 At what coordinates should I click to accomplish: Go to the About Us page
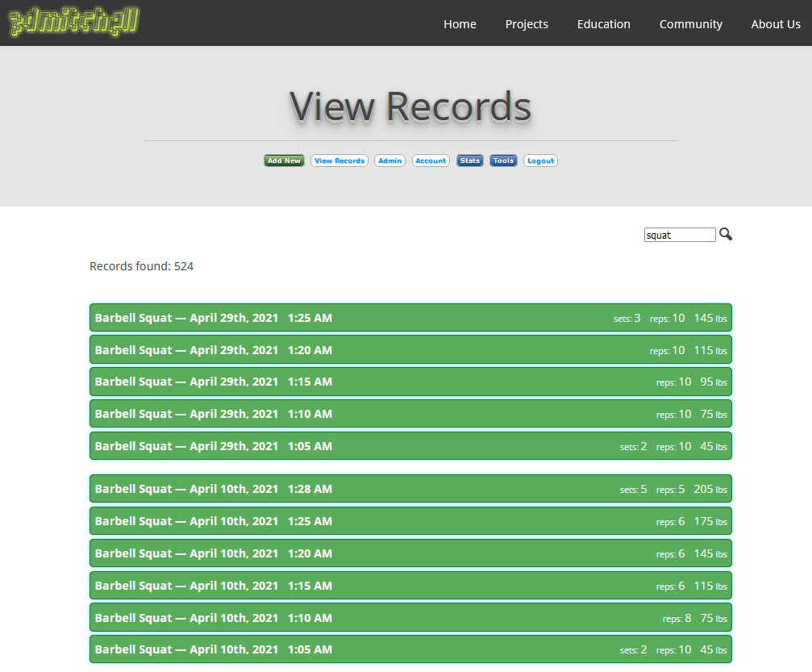tap(775, 24)
